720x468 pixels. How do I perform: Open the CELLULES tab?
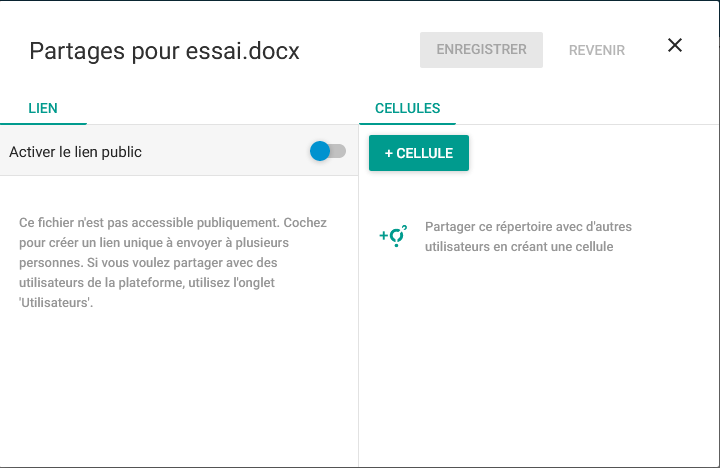point(407,108)
